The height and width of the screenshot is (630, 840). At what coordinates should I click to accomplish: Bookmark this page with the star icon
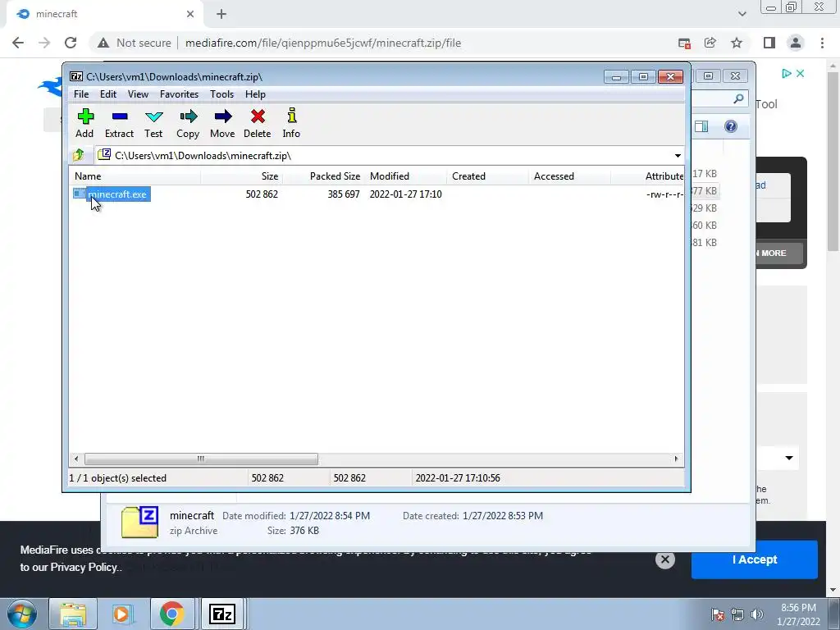pos(737,43)
